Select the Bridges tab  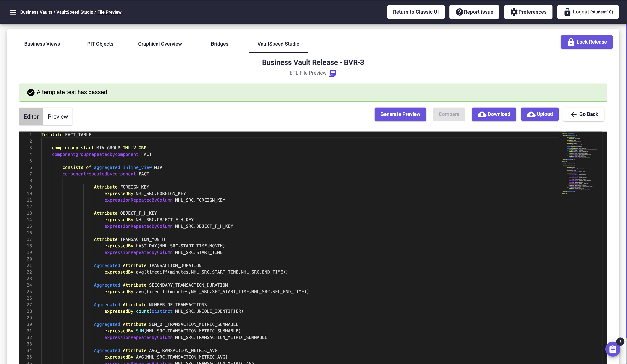point(220,44)
